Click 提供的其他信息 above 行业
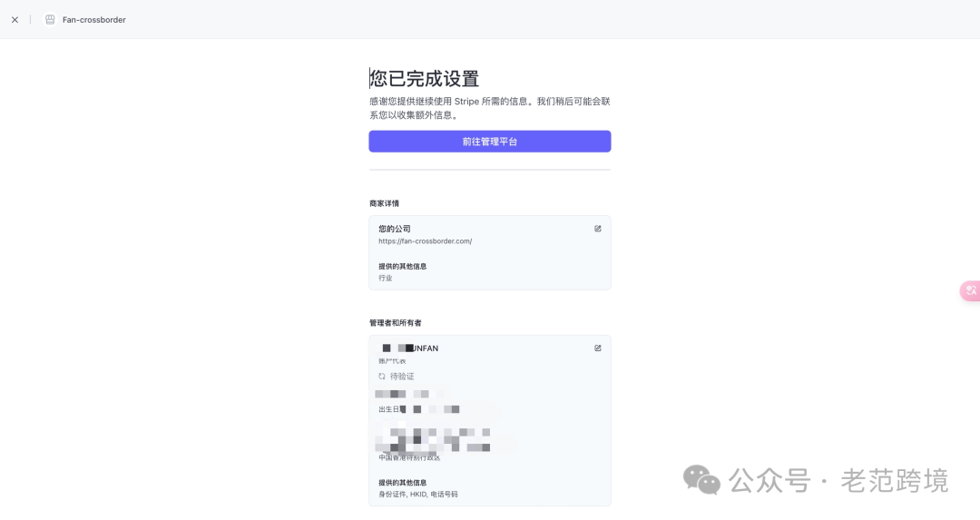Viewport: 980px width, 520px height. tap(403, 266)
